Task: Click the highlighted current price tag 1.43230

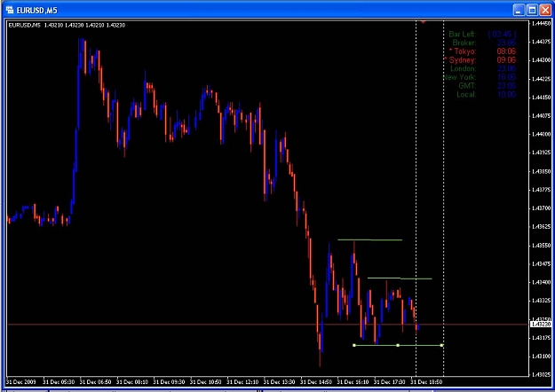Action: tap(541, 324)
